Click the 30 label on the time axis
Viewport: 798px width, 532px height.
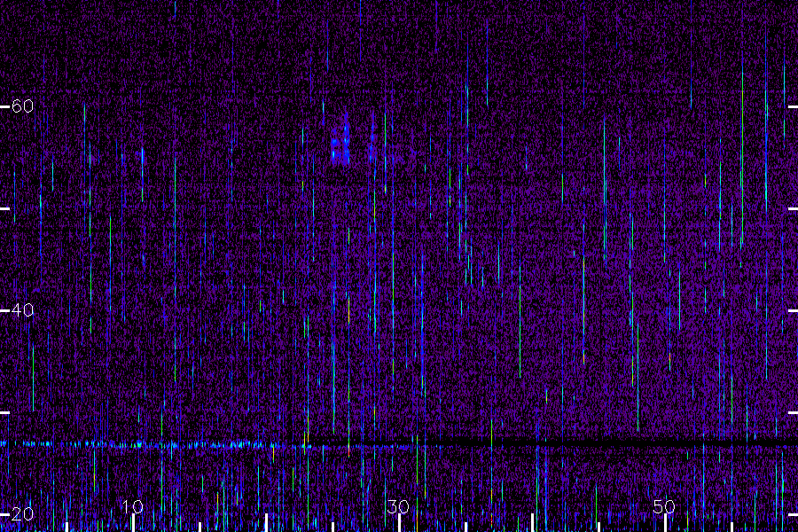coord(398,506)
